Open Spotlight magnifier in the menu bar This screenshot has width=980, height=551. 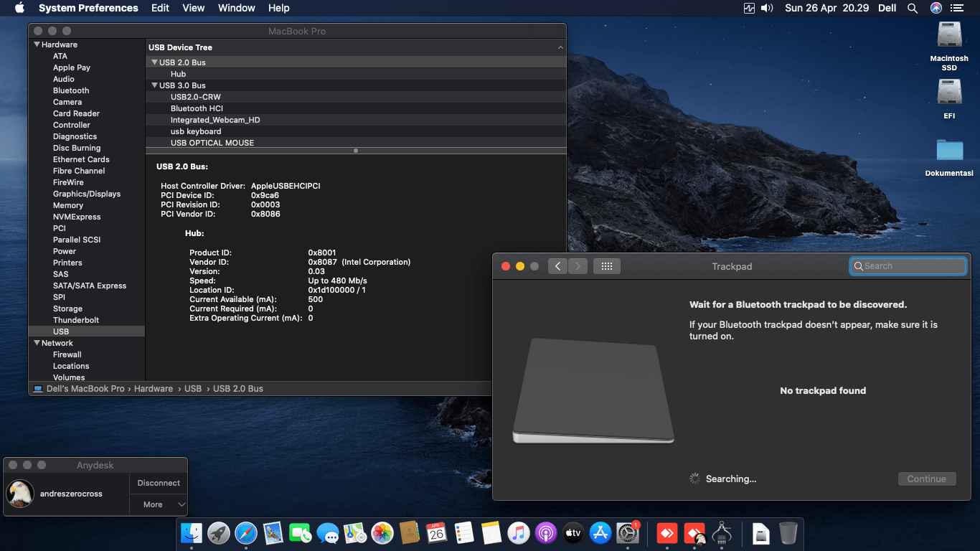[x=913, y=8]
